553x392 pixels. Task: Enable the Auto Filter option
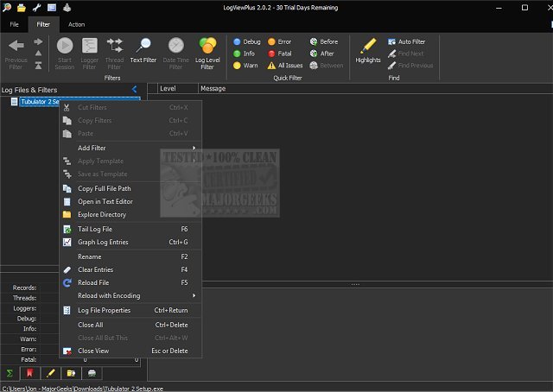point(406,41)
